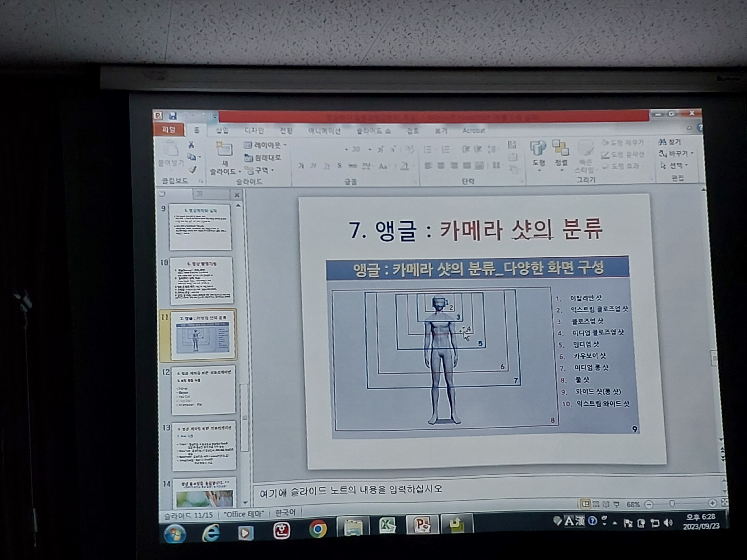Toggle Normal view button in status bar
Image resolution: width=747 pixels, height=560 pixels.
[x=586, y=504]
